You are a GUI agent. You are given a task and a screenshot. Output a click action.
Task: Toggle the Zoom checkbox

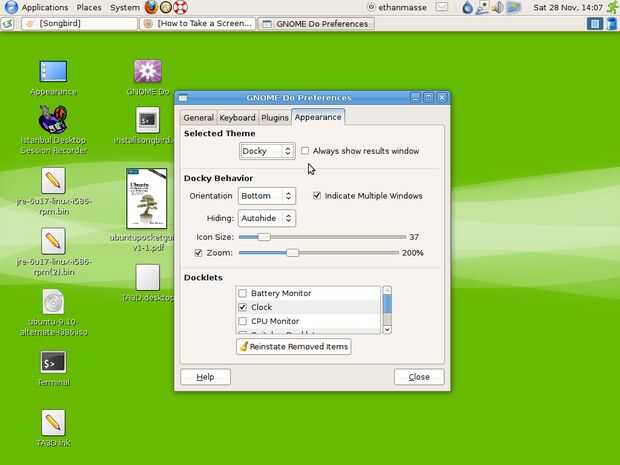198,253
